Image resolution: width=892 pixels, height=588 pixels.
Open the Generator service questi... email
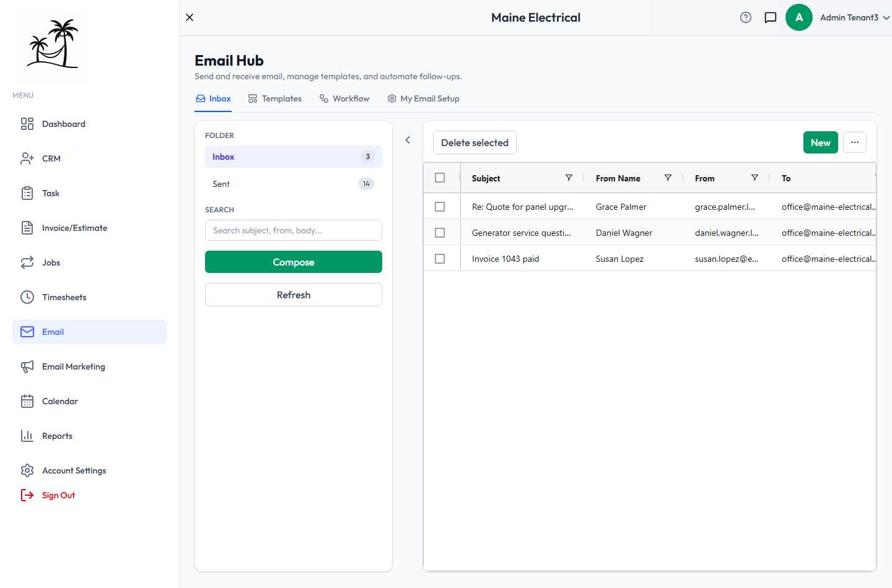(x=522, y=233)
